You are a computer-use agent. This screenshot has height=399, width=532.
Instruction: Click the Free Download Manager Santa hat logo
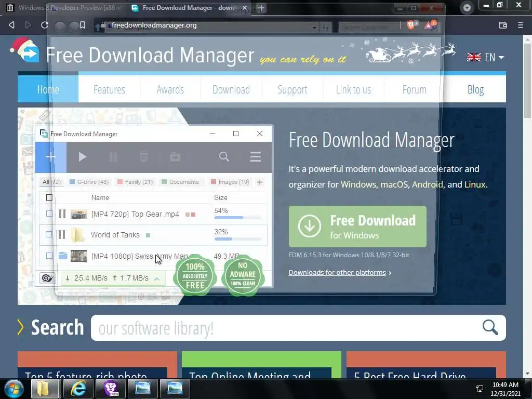click(x=24, y=50)
